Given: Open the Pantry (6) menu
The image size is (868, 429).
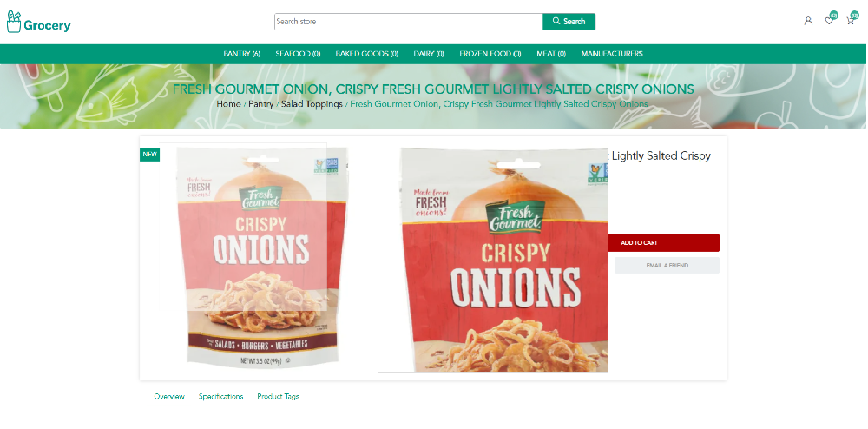Looking at the screenshot, I should 242,54.
